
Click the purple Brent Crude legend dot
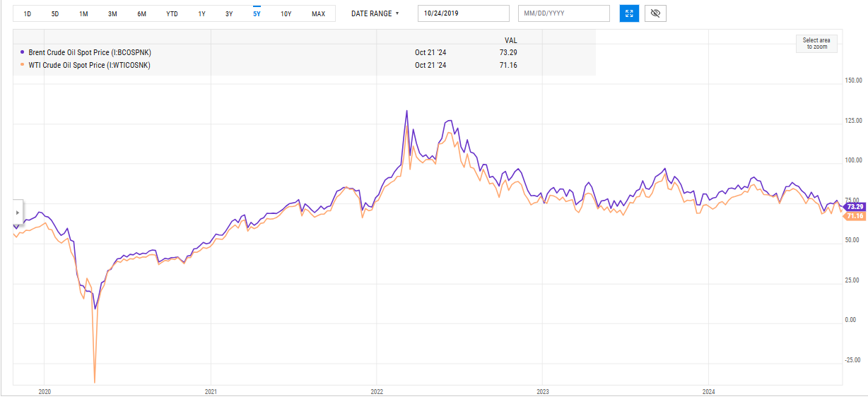coord(22,52)
